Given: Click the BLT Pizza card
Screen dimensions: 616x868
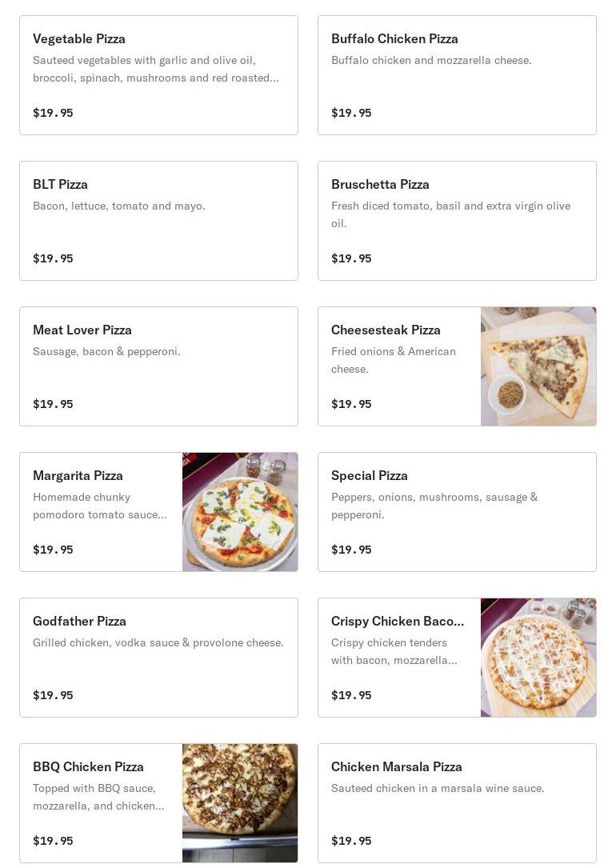Looking at the screenshot, I should (x=158, y=221).
